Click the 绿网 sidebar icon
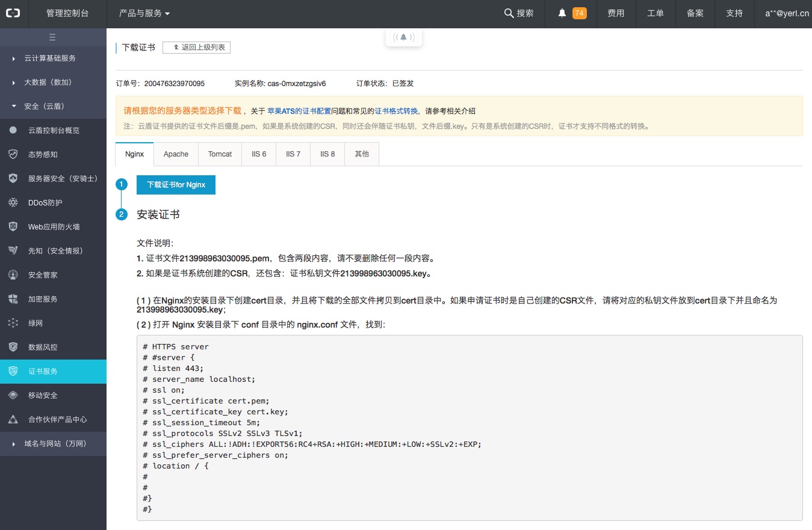This screenshot has width=812, height=530. [x=13, y=323]
